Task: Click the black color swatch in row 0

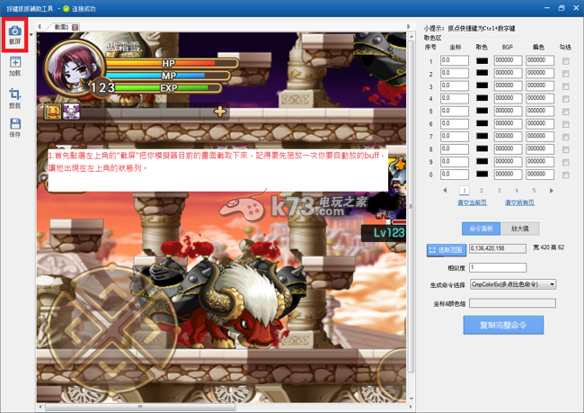Action: pos(482,174)
